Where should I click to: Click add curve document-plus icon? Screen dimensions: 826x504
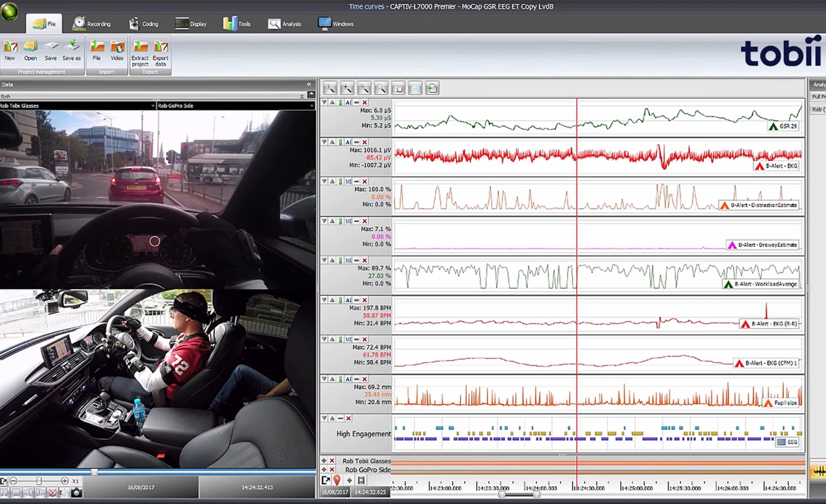(x=432, y=88)
